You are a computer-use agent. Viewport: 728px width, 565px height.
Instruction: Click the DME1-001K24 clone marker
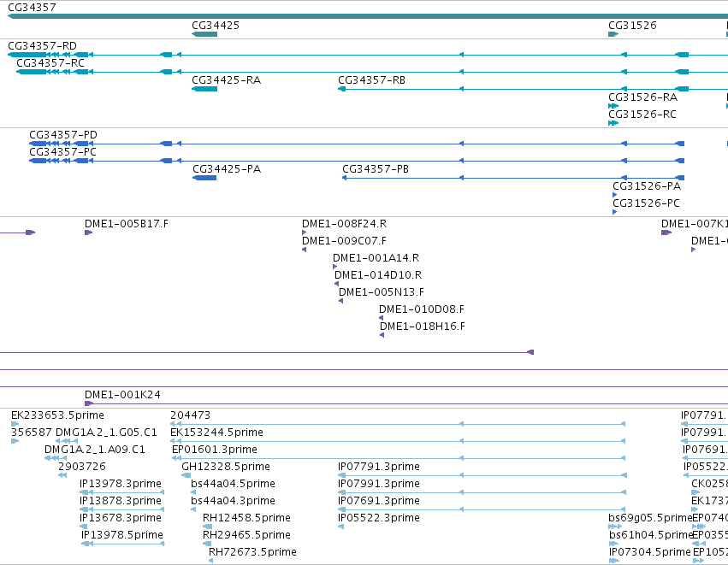tap(89, 403)
